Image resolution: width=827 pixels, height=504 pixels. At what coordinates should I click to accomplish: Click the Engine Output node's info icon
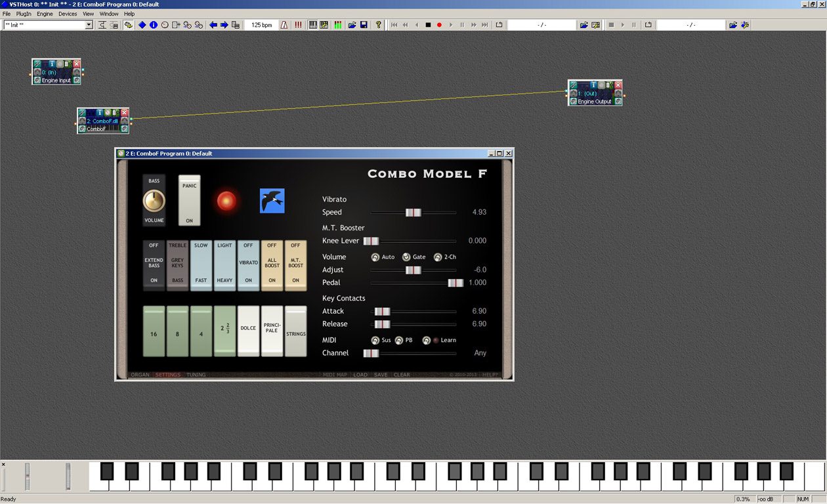point(593,85)
